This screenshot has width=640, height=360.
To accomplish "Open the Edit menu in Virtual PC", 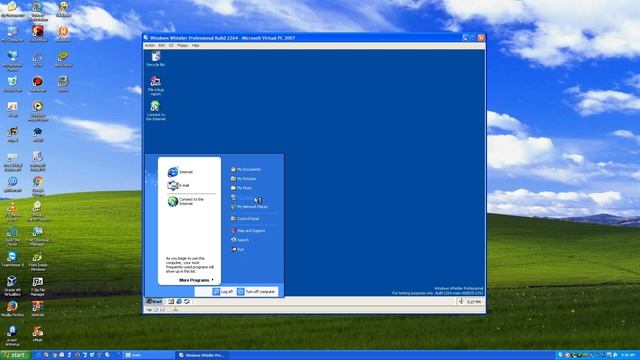I will [x=162, y=46].
